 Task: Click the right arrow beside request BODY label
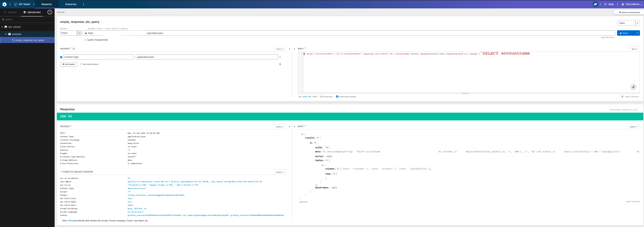[295, 49]
